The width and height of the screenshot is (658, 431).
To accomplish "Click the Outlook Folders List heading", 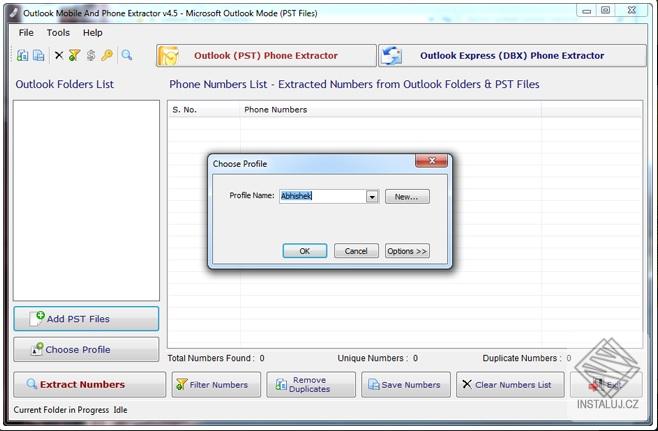I will coord(65,84).
